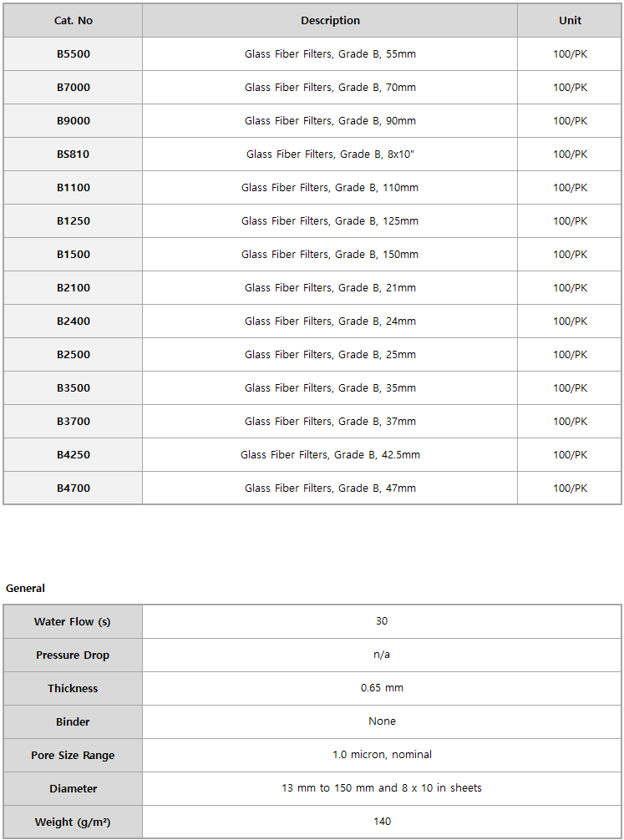The image size is (624, 840).
Task: Click the Thickness value 0.65 mm
Action: pyautogui.click(x=382, y=688)
